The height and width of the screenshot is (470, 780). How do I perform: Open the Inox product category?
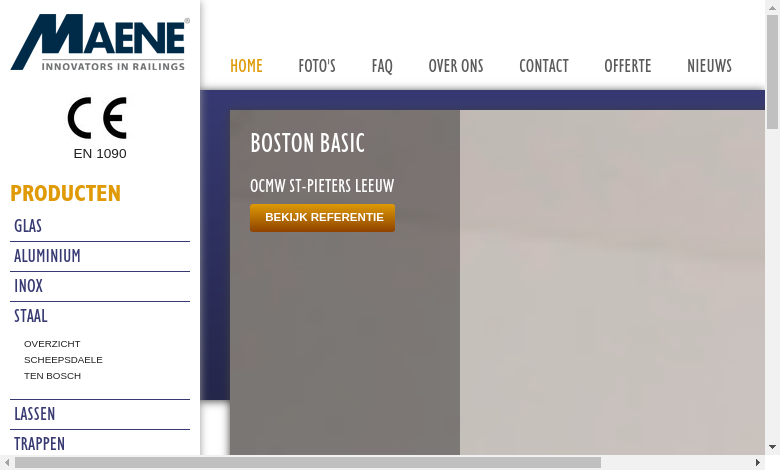pos(29,286)
